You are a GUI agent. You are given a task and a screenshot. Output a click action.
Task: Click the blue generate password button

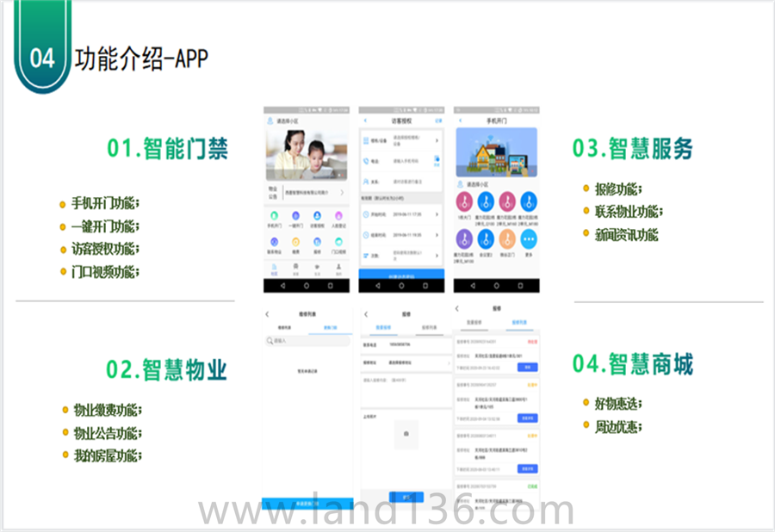click(x=401, y=275)
